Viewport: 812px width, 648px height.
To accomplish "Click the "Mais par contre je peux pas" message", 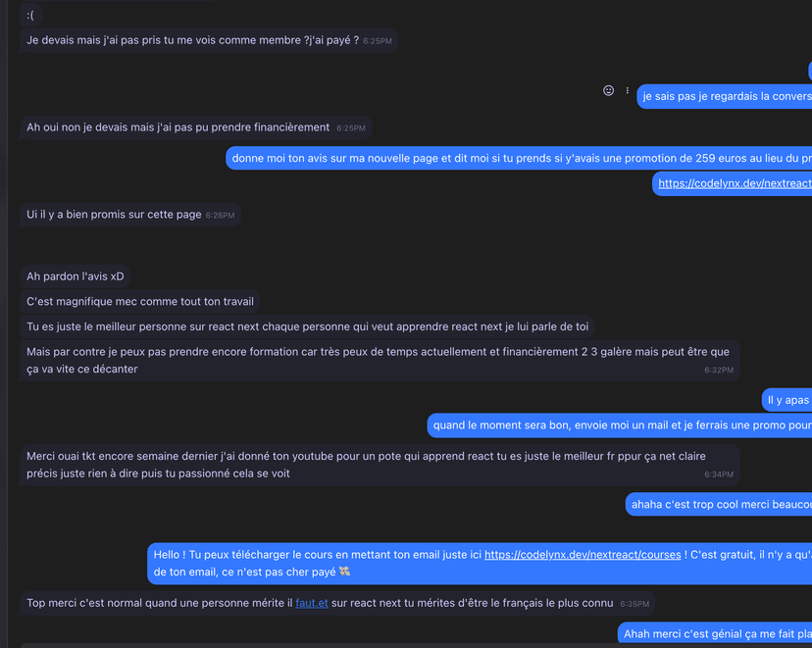I will coord(378,361).
